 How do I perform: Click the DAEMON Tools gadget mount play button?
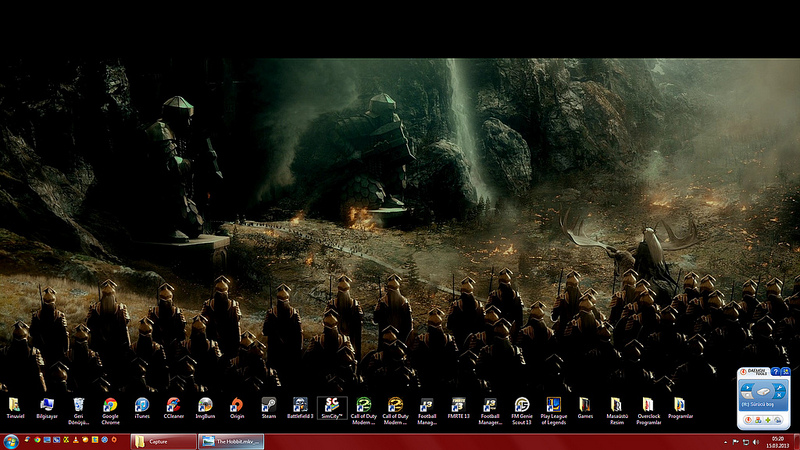pyautogui.click(x=747, y=388)
